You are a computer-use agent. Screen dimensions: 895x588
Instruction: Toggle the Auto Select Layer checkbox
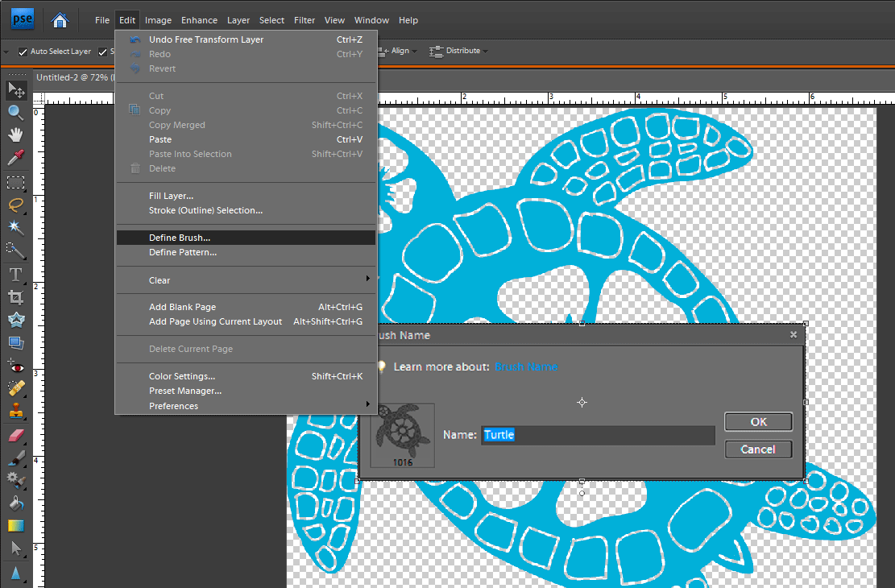click(x=23, y=52)
